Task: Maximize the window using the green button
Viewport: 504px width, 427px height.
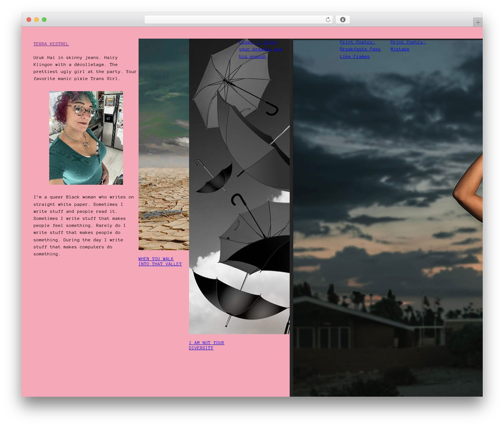Action: click(x=44, y=20)
